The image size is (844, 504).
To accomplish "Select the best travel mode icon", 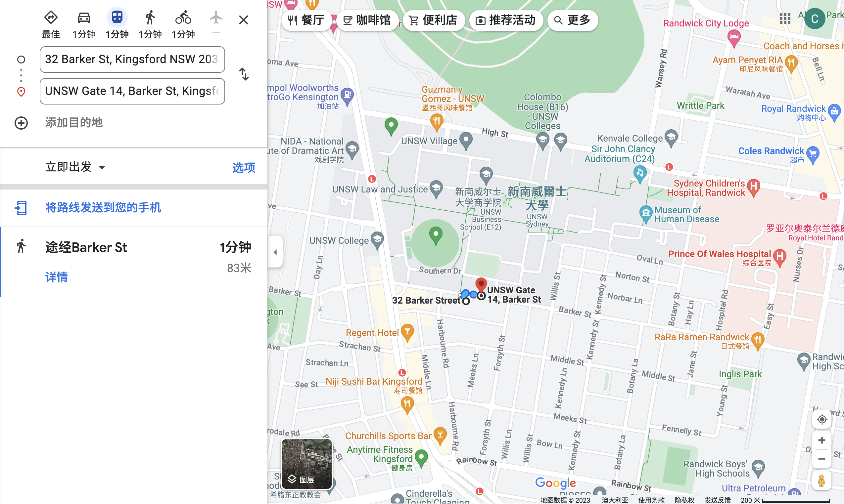I will pyautogui.click(x=51, y=17).
